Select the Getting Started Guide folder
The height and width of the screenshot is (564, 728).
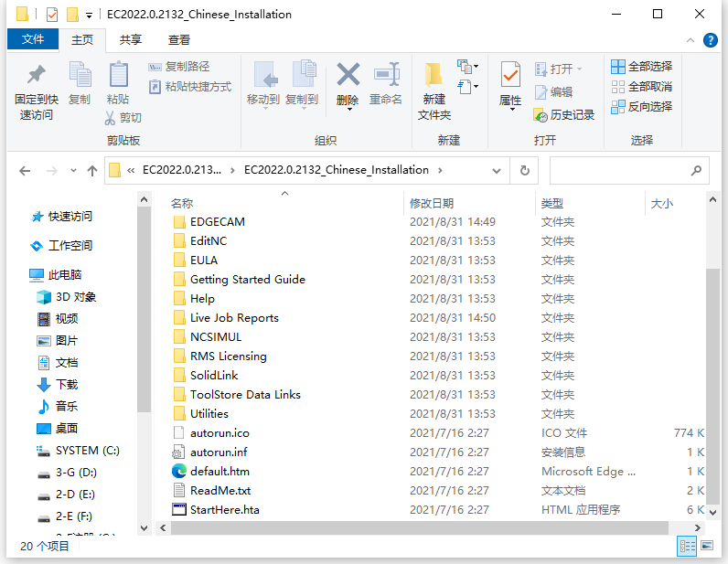tap(239, 280)
